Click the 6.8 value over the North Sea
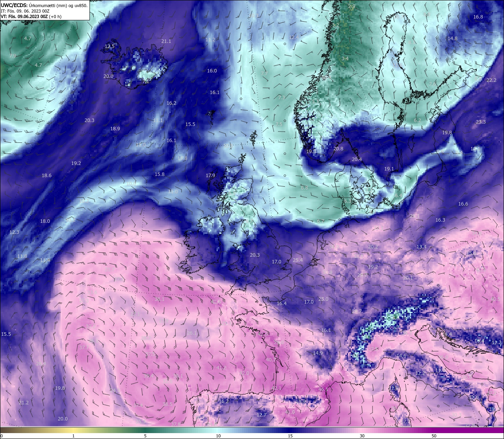The image size is (504, 439). (x=304, y=188)
